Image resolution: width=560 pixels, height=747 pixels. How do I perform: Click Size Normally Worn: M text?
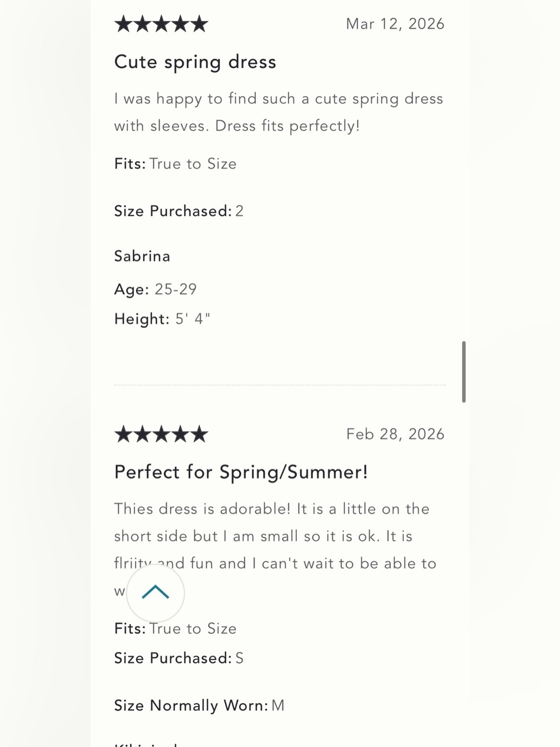click(x=199, y=706)
